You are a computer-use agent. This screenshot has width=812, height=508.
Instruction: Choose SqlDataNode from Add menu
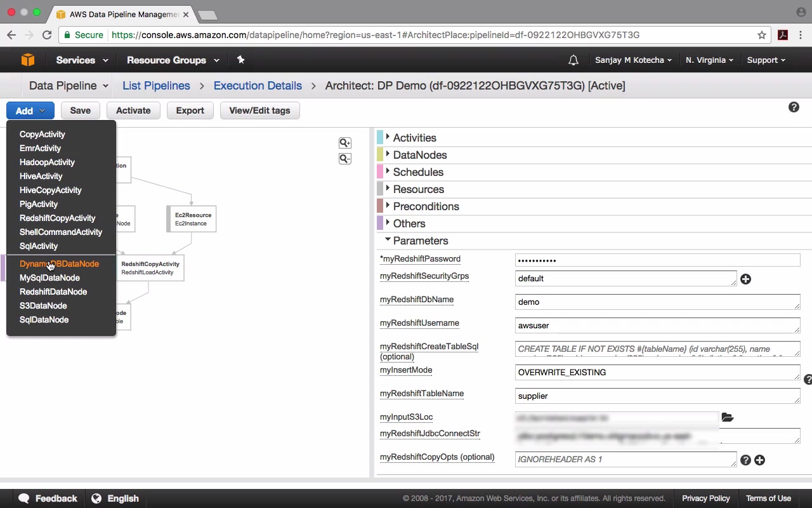tap(44, 319)
